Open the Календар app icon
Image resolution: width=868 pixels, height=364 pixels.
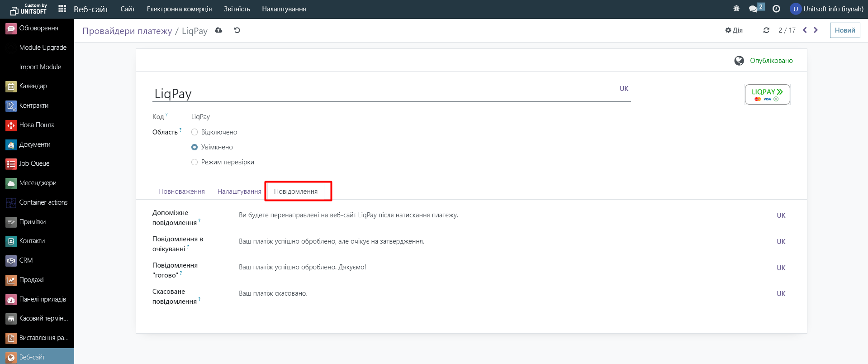(11, 86)
